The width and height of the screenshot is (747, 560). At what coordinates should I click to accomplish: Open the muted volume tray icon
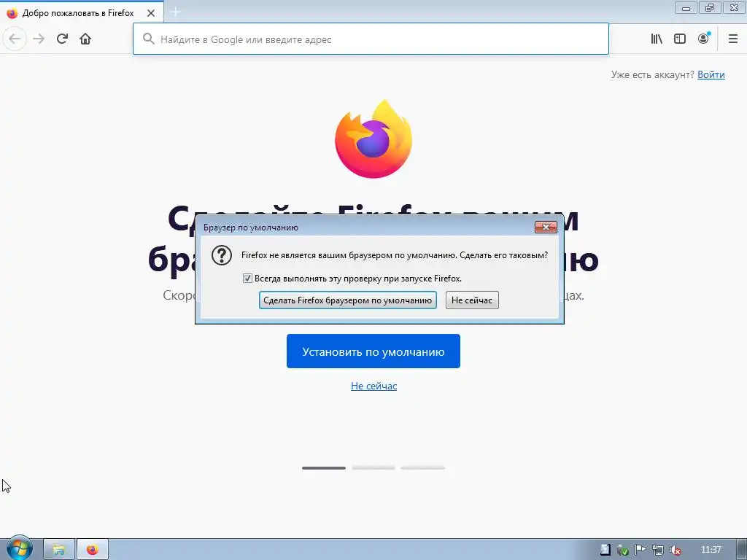(x=675, y=550)
